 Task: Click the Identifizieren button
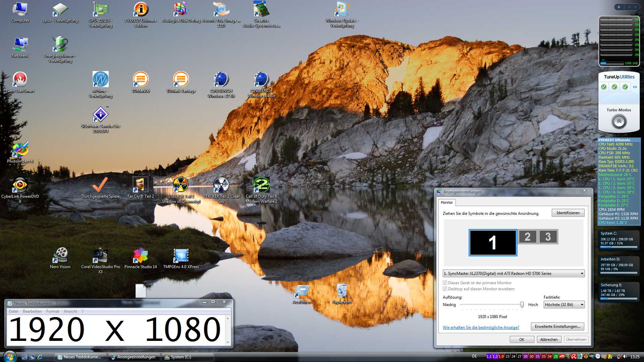coord(568,213)
